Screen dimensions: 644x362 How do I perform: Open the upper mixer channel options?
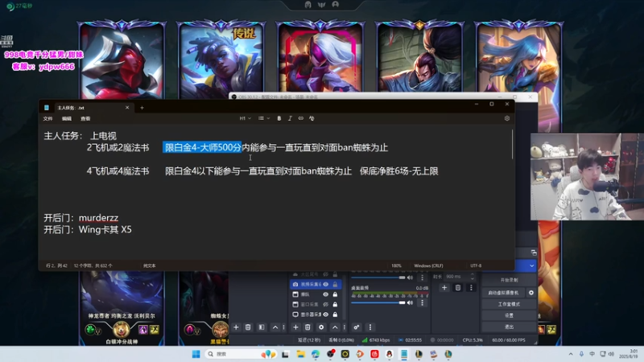tap(422, 278)
